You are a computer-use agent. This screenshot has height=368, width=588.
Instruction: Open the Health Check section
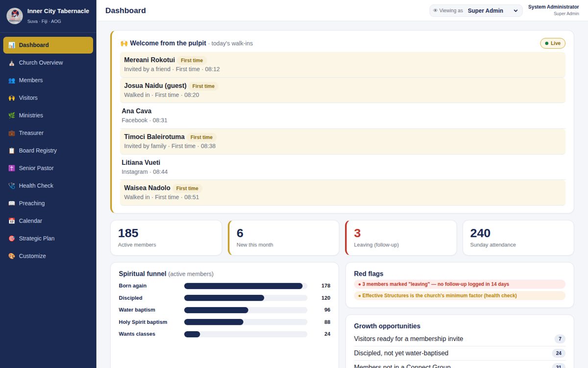click(48, 186)
